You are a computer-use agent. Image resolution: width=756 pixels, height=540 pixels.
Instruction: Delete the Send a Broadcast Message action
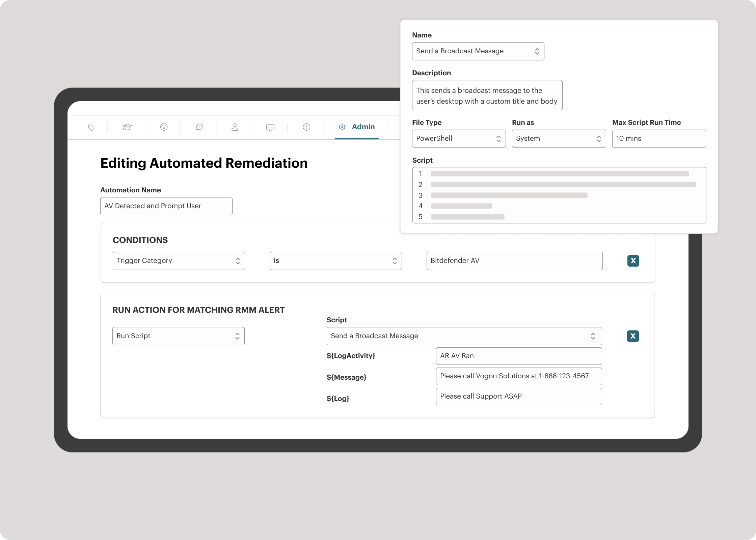click(x=633, y=336)
